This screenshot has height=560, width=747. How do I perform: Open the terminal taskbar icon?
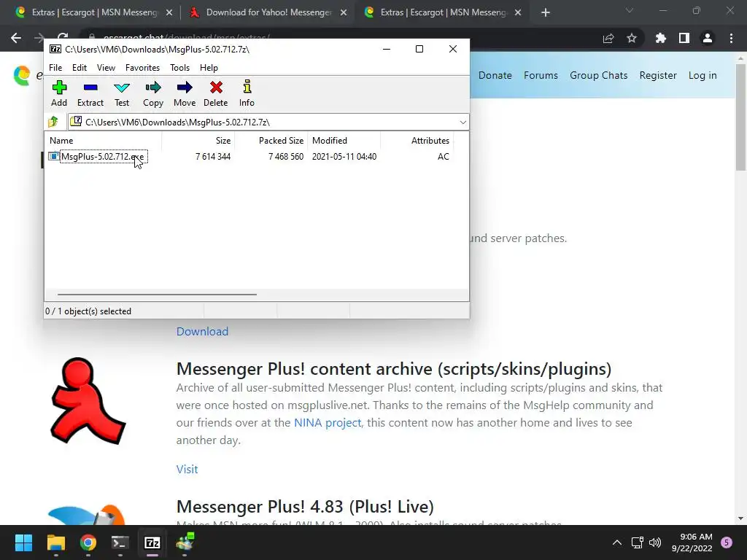120,542
